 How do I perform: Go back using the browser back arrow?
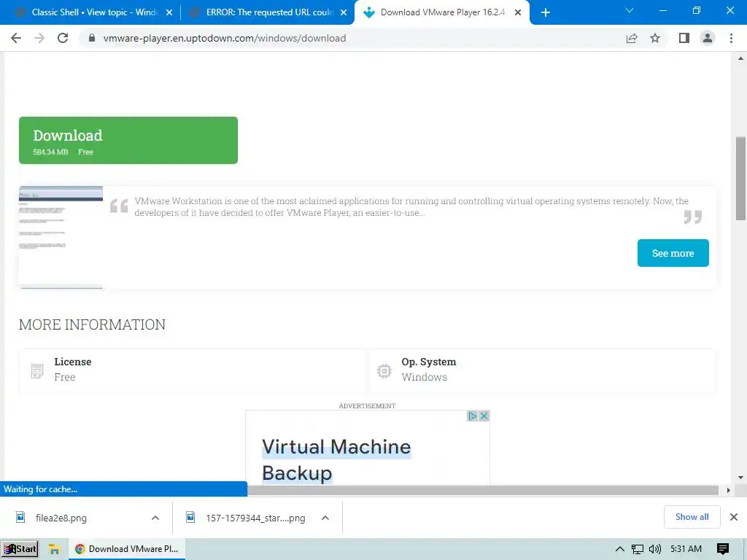pos(16,38)
